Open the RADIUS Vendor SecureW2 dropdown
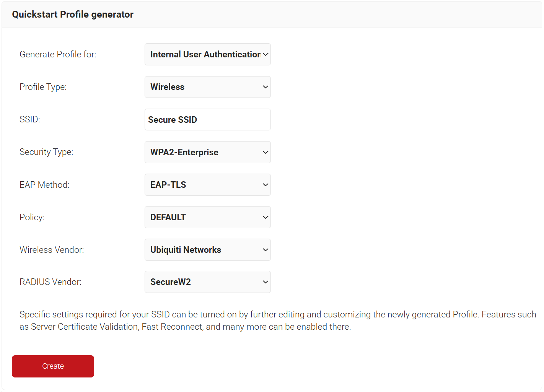This screenshot has height=392, width=544. pyautogui.click(x=207, y=282)
